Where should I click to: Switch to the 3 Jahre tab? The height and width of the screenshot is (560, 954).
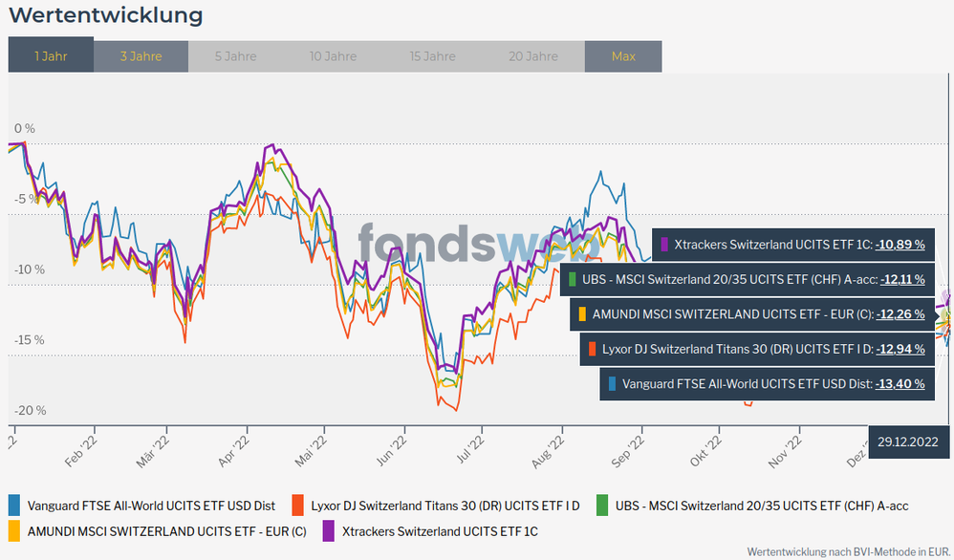pos(141,56)
